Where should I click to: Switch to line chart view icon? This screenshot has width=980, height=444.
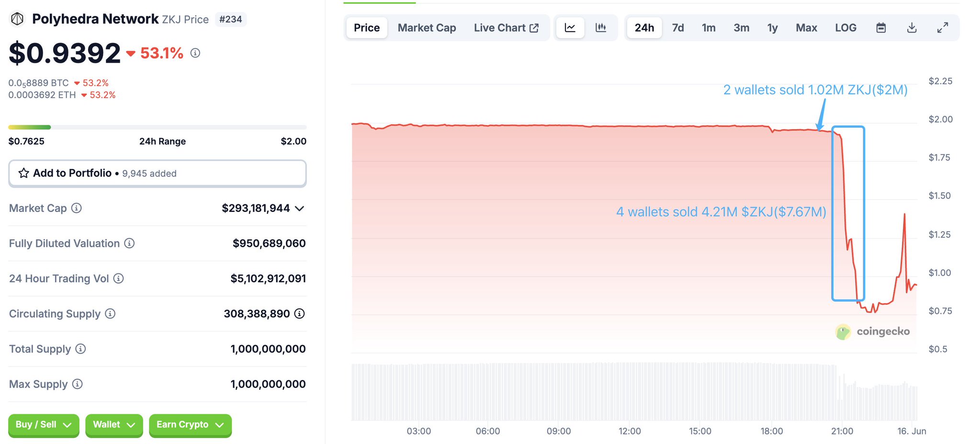(x=570, y=28)
